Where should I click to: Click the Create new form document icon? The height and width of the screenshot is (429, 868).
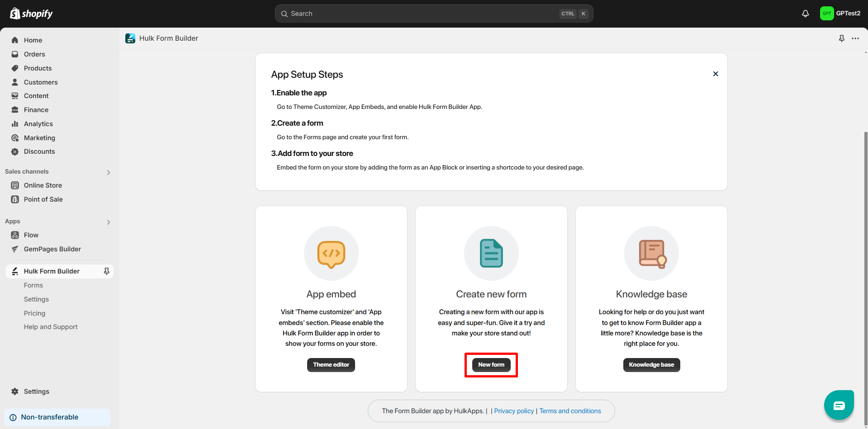coord(491,253)
